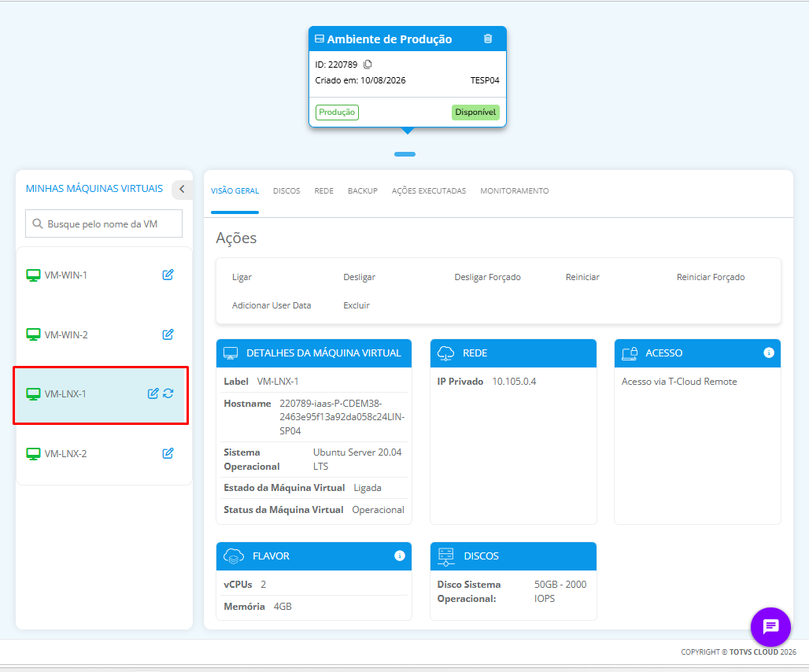Focus the Busque pelo nome da VM field
This screenshot has height=672, width=809.
104,223
